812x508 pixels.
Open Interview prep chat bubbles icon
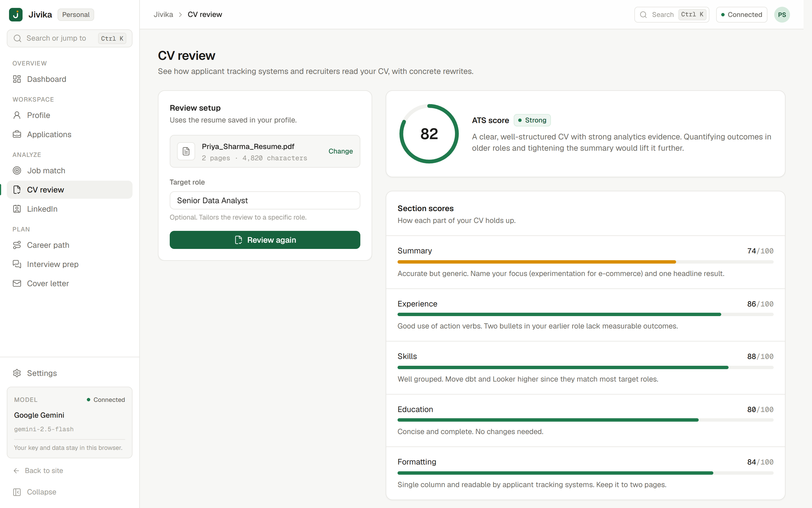click(17, 264)
